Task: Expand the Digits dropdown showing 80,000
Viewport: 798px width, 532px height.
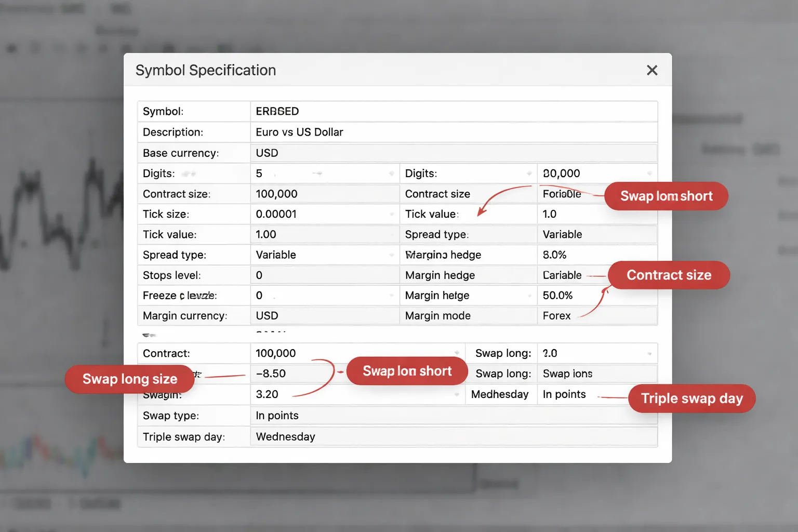Action: [x=649, y=174]
